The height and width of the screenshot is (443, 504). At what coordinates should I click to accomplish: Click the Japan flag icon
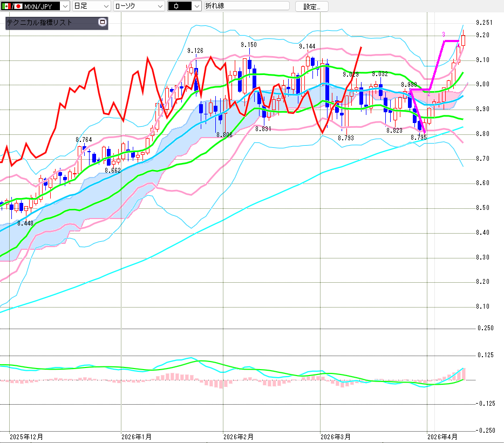[18, 6]
